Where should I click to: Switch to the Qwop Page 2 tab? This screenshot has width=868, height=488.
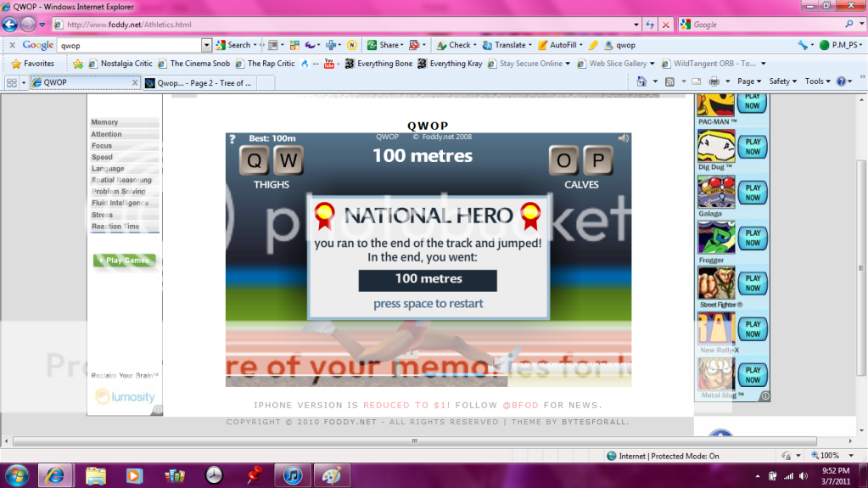pyautogui.click(x=199, y=83)
